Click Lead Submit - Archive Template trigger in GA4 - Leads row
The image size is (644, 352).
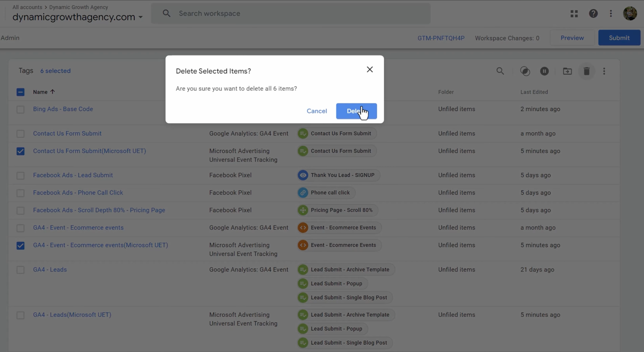tap(346, 270)
